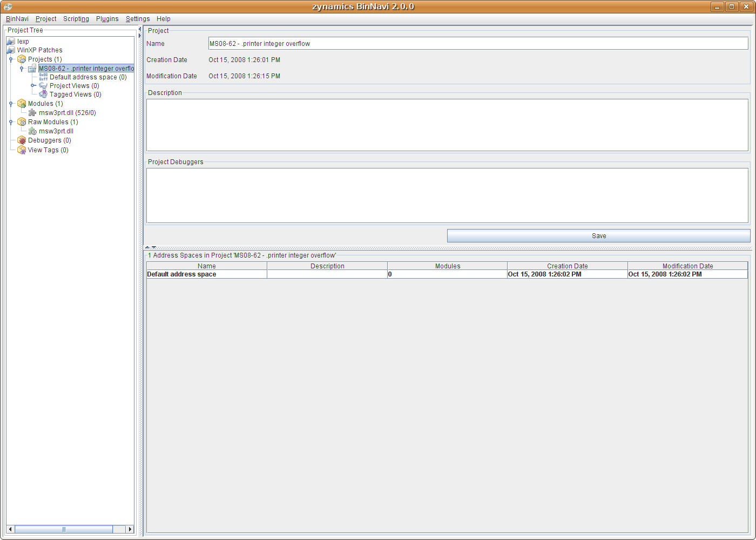Select 'Modules (1)' tree row
Viewport: 756px width, 540px height.
pos(45,104)
